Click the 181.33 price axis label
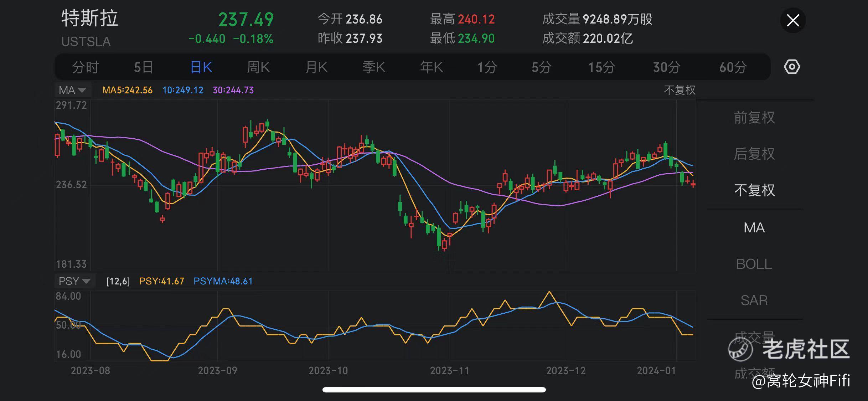The height and width of the screenshot is (401, 868). click(71, 264)
